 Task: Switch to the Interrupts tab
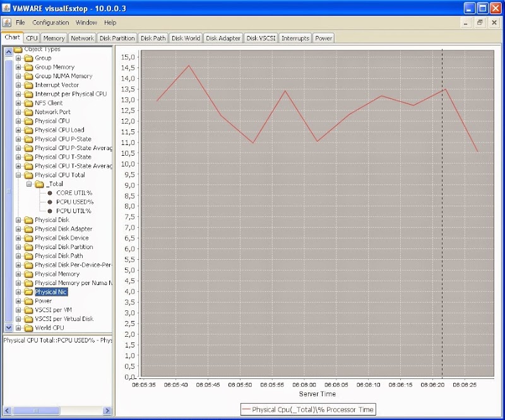click(295, 38)
